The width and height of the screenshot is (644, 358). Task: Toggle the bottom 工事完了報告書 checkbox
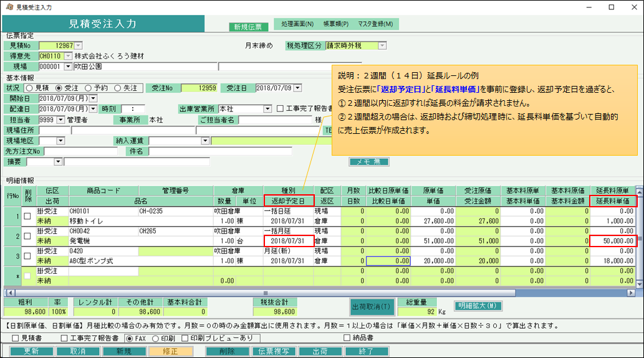point(64,338)
